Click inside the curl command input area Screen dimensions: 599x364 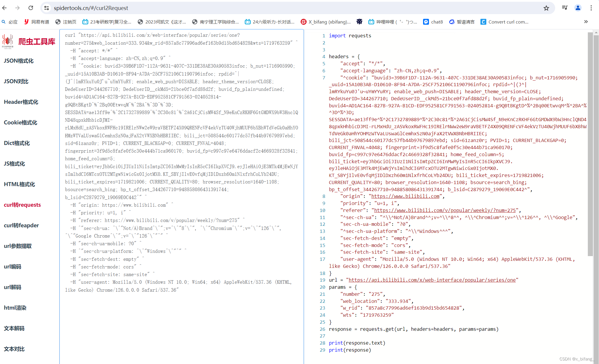coord(182,196)
